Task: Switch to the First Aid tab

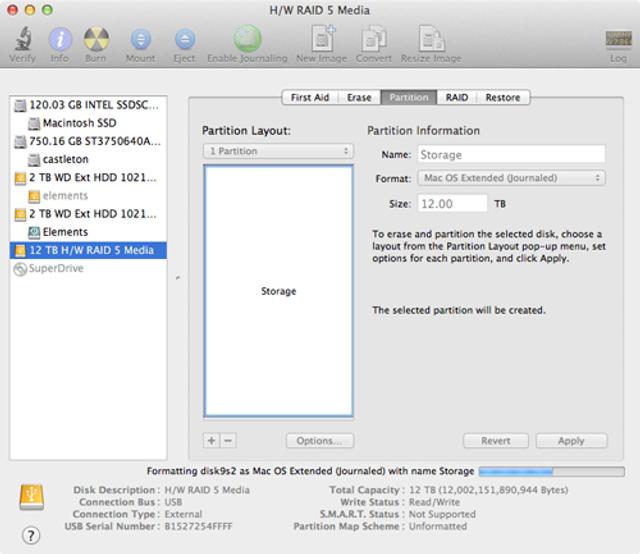Action: (309, 98)
